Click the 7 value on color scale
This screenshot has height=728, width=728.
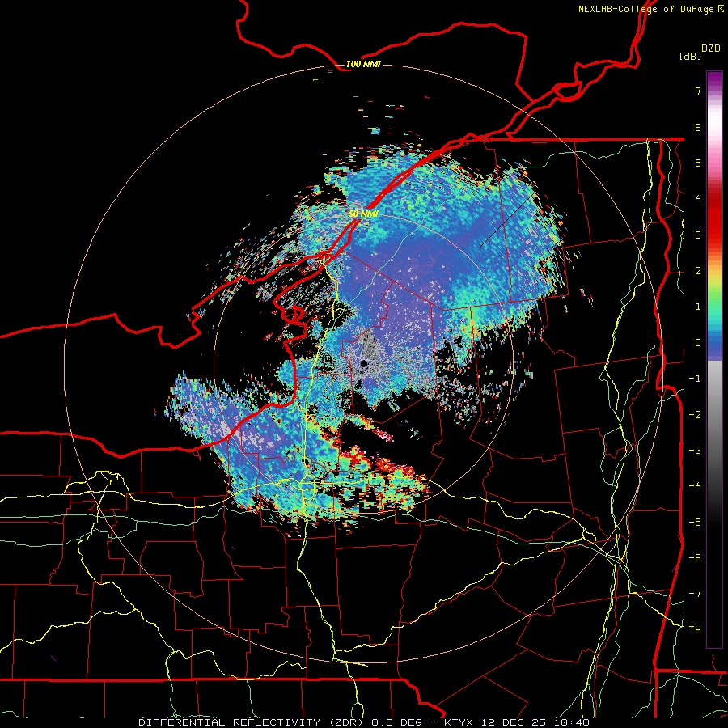698,91
